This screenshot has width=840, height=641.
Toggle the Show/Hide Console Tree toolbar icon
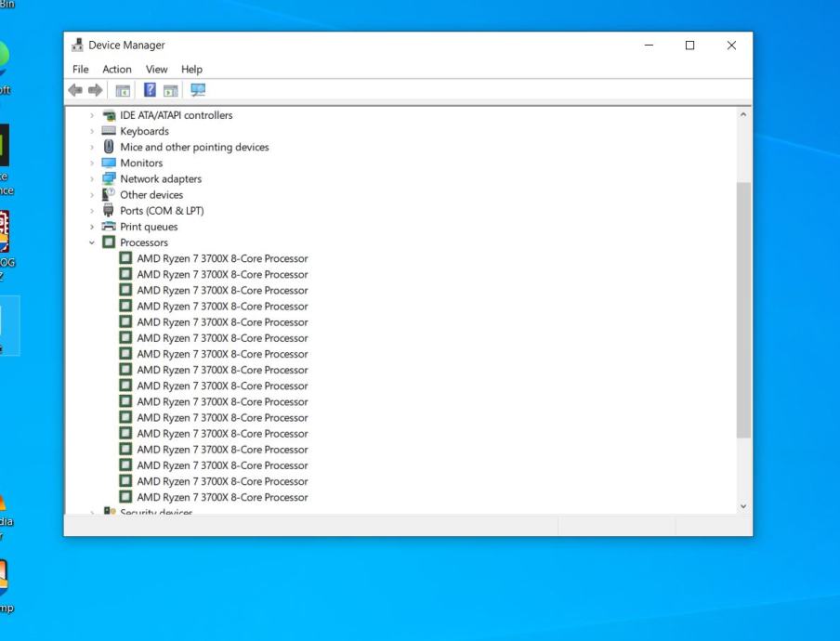point(123,90)
